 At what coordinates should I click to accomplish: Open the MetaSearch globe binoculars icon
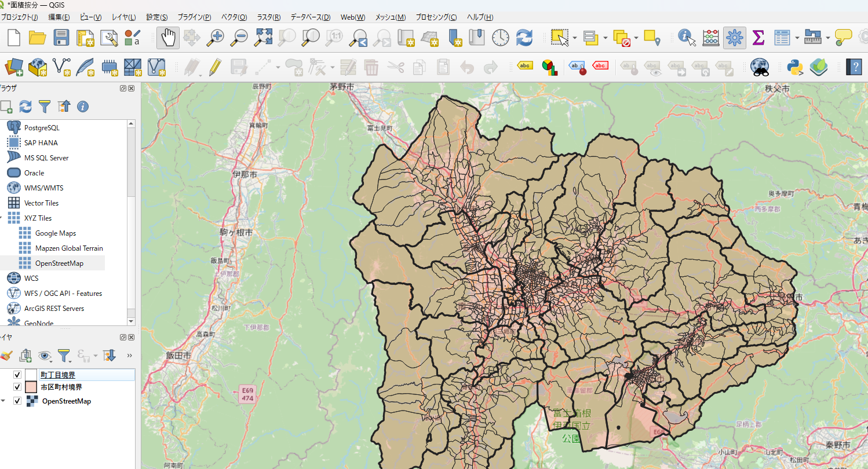click(x=760, y=67)
